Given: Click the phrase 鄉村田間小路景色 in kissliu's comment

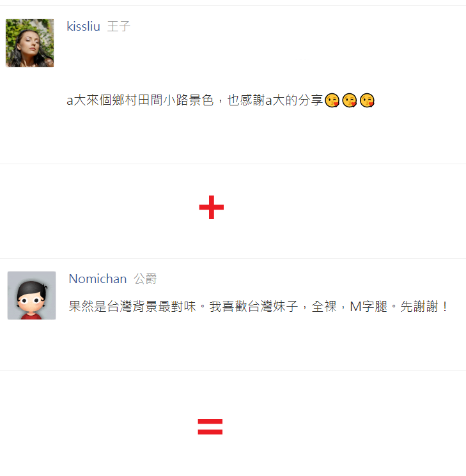Looking at the screenshot, I should pyautogui.click(x=162, y=100).
